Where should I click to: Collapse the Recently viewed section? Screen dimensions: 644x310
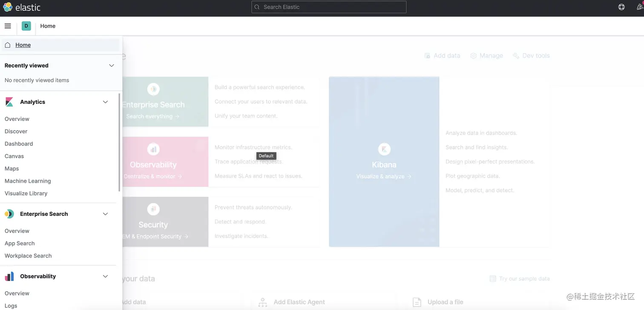[112, 66]
